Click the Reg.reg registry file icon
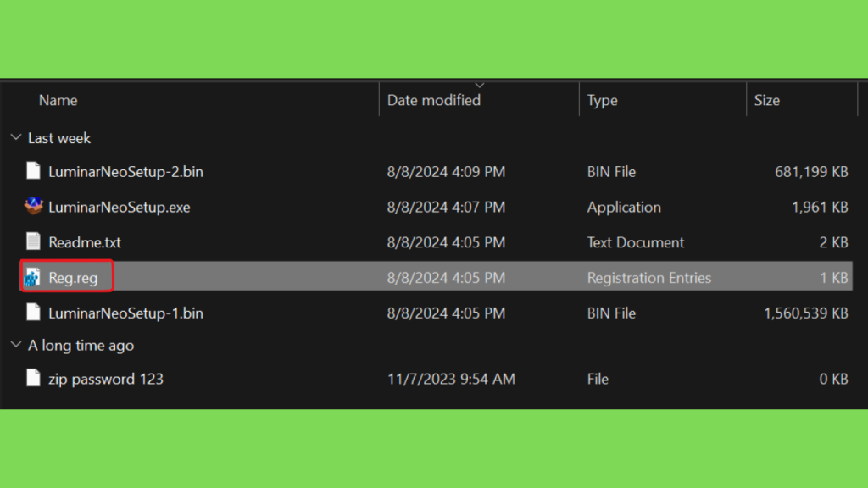 pyautogui.click(x=32, y=277)
